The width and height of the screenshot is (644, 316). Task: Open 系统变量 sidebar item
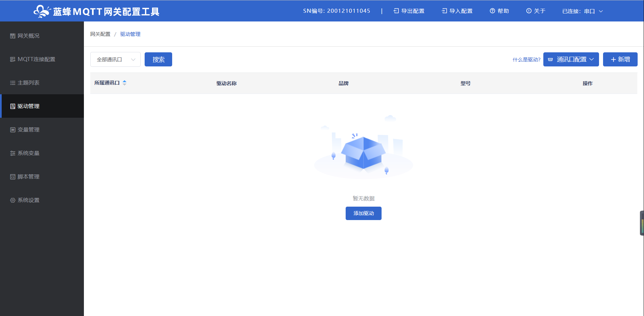tap(28, 153)
